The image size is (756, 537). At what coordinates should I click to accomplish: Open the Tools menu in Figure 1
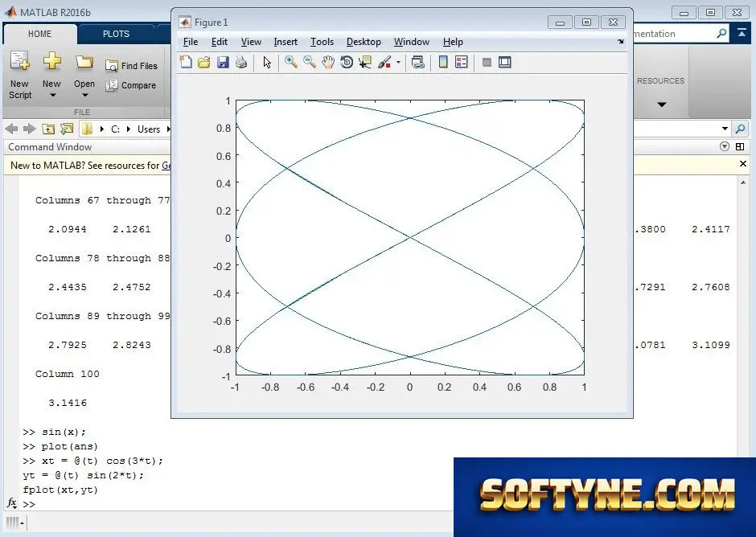(322, 42)
